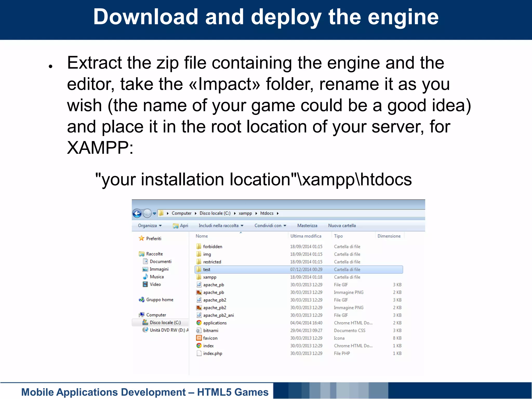The image size is (532, 399).
Task: Select Preferiti star icon in sidebar
Action: pyautogui.click(x=142, y=238)
